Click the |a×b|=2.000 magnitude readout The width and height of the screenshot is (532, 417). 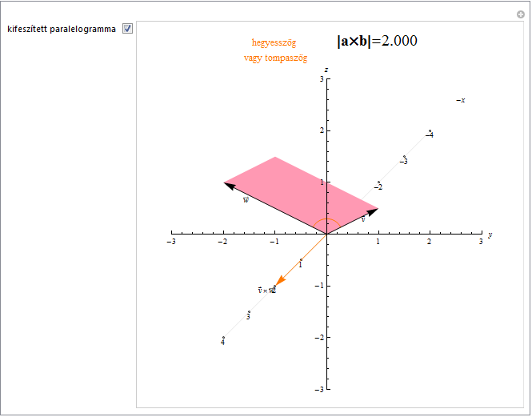(x=377, y=42)
